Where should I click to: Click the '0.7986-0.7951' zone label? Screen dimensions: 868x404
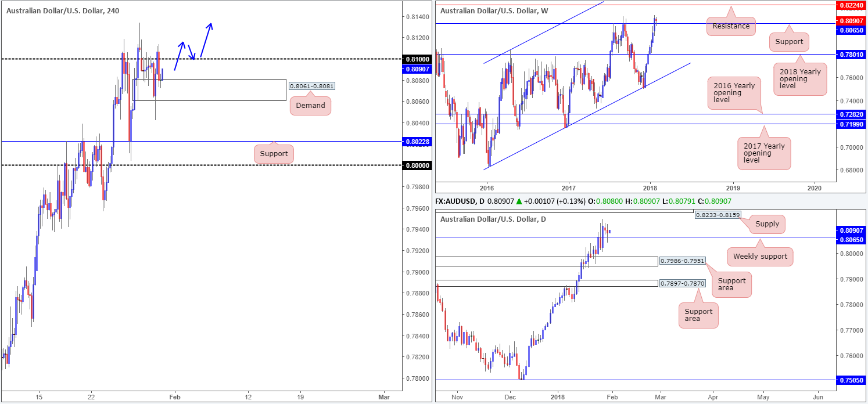point(682,261)
